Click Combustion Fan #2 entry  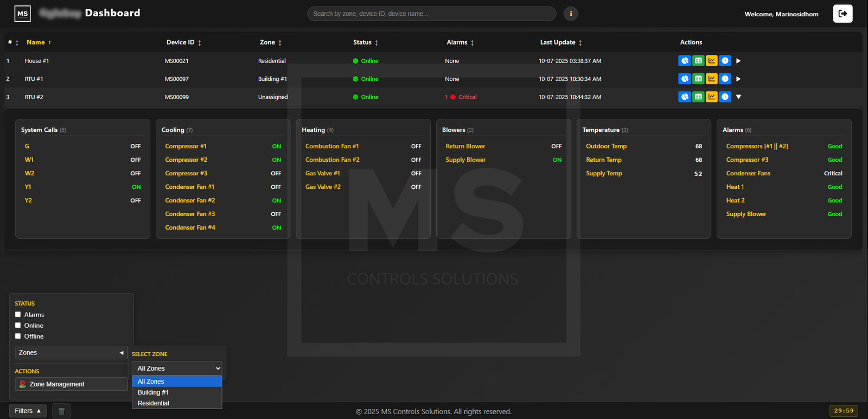pos(332,160)
